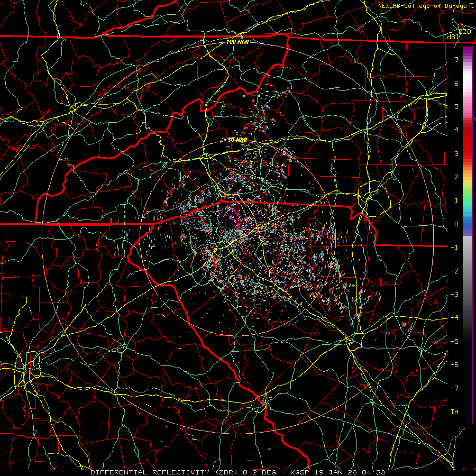Click the [dB] units label
Viewport: 476px width, 476px height.
click(452, 37)
